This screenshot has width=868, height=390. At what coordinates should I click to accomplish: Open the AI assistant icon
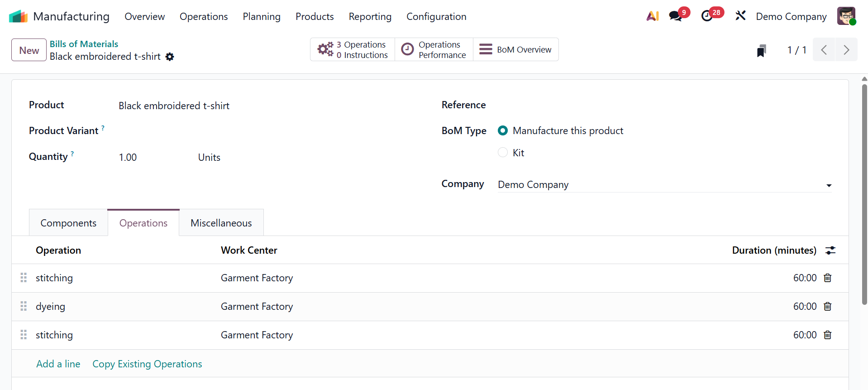(x=652, y=16)
